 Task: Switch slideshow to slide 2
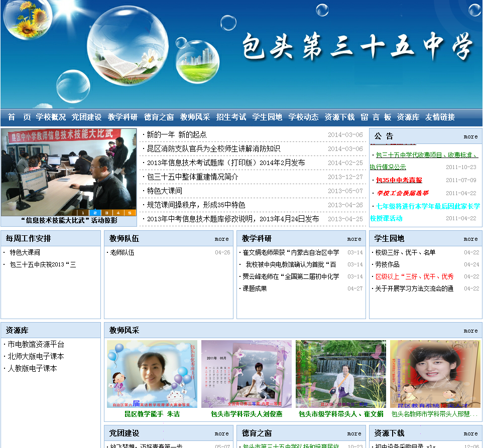pyautogui.click(x=95, y=213)
